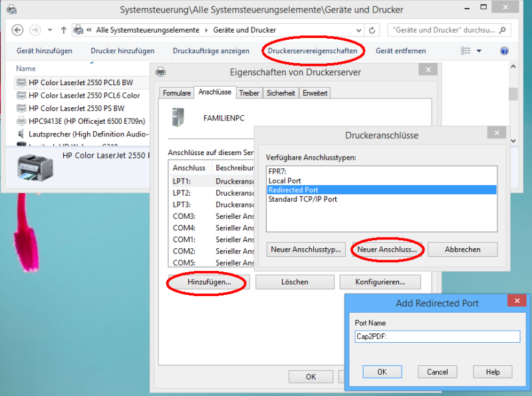Click the Neuer Anschluss button
532x396 pixels.
(387, 250)
